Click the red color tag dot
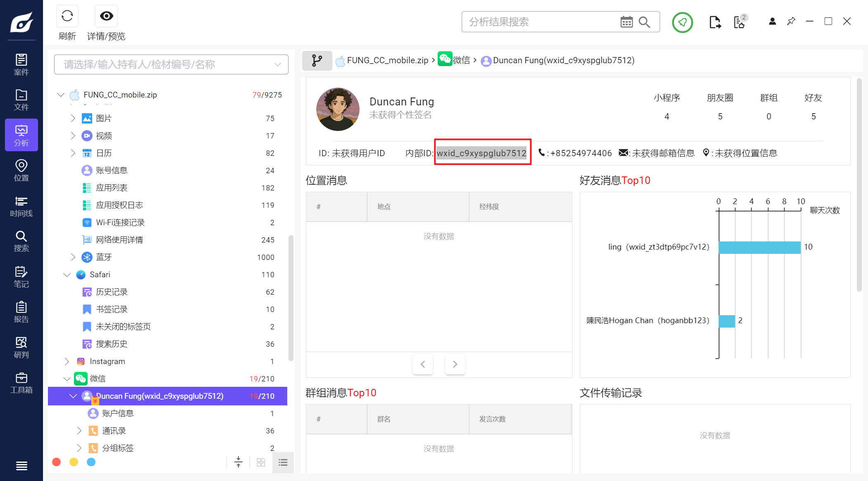 (57, 462)
